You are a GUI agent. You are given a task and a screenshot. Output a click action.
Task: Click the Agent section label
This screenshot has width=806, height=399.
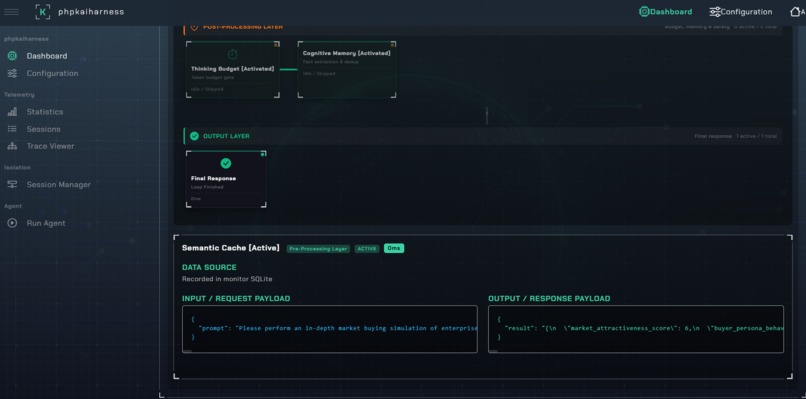[x=13, y=206]
